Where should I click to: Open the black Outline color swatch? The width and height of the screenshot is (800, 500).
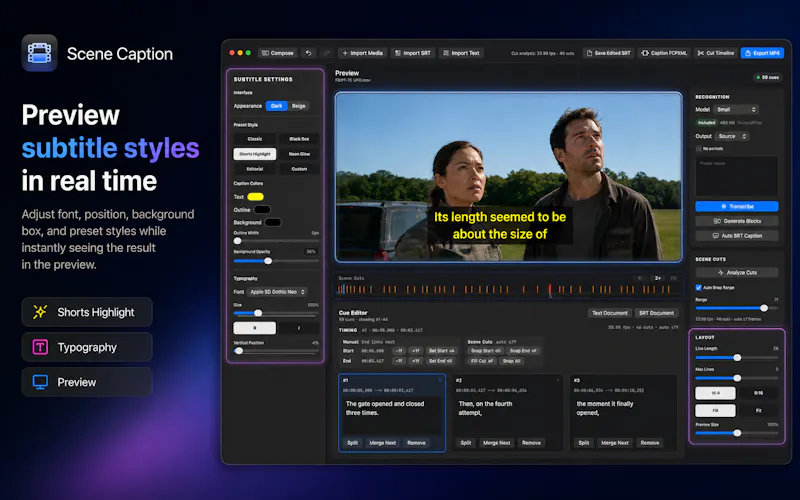(262, 210)
